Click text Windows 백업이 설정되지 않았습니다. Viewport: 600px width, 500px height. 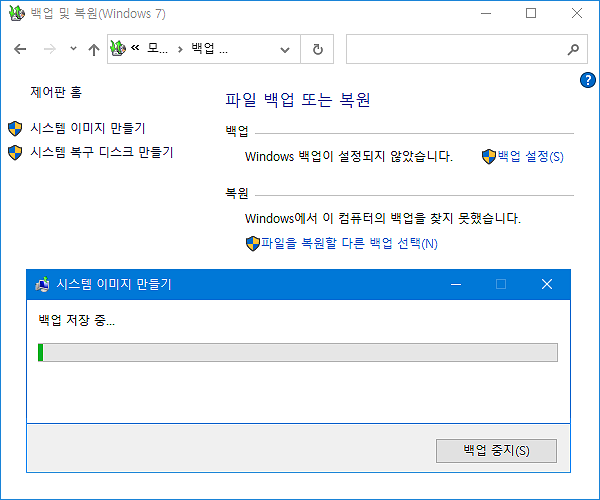pyautogui.click(x=349, y=156)
